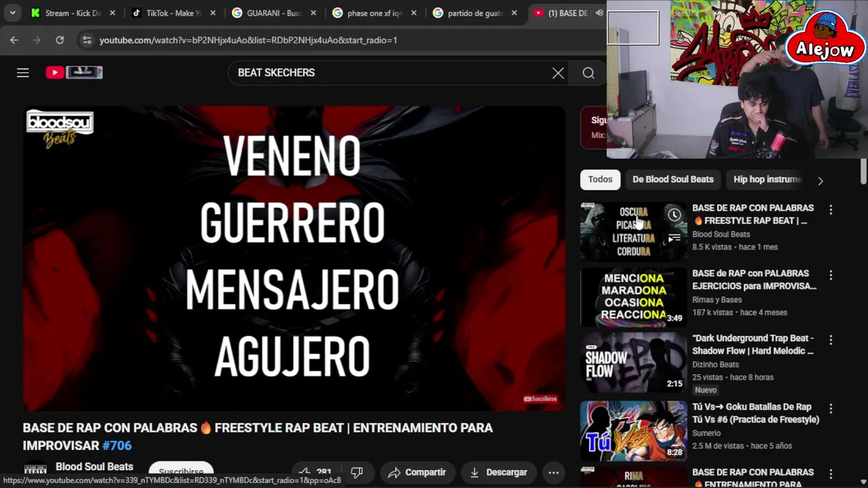This screenshot has width=868, height=488.
Task: Open the Tú Vs Goku video thumbnail
Action: [633, 431]
